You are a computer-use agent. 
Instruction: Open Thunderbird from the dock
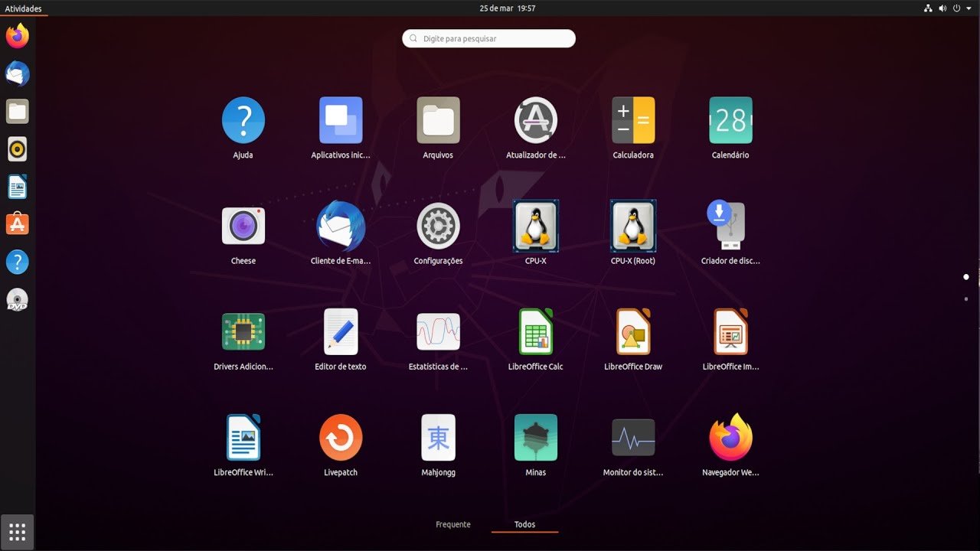coord(18,74)
